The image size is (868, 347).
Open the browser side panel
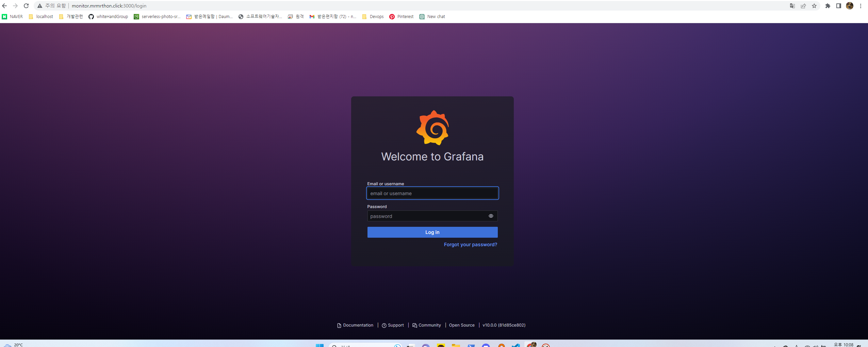(839, 6)
